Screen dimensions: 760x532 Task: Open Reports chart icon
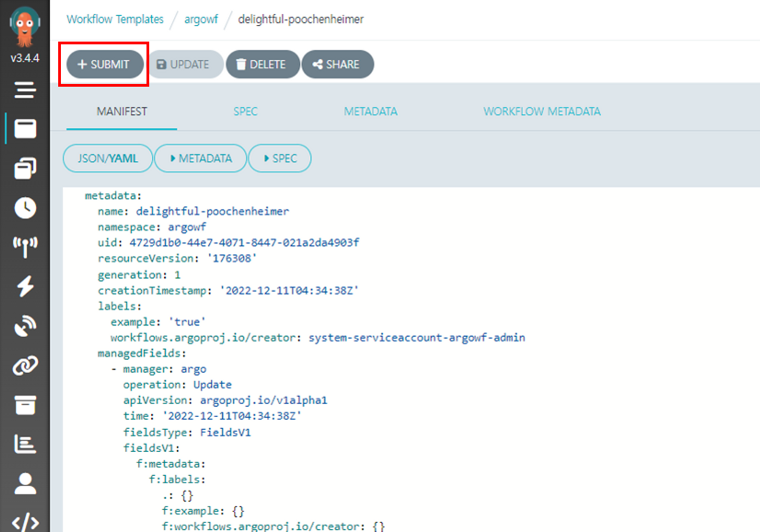[25, 444]
